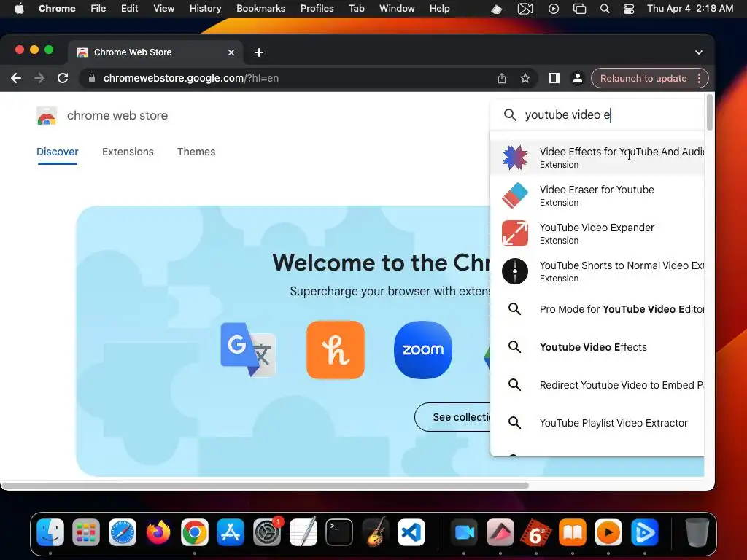Open a new tab with plus button

point(259,52)
